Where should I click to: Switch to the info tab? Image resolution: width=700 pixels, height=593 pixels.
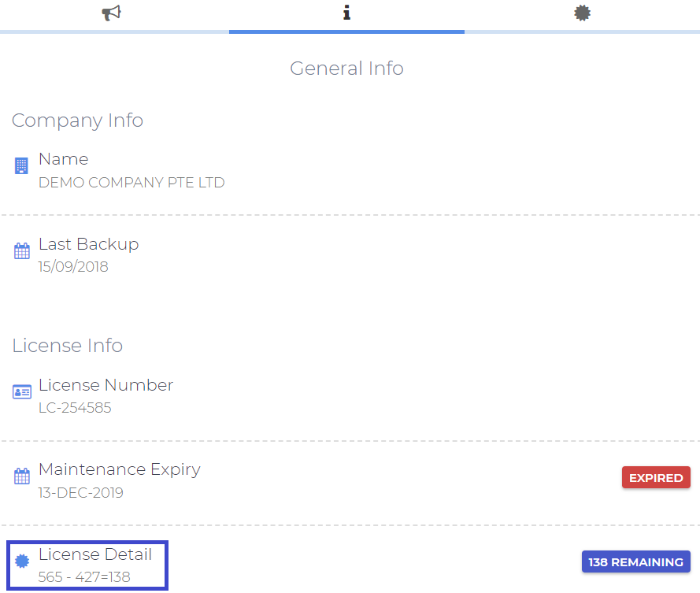[x=346, y=13]
